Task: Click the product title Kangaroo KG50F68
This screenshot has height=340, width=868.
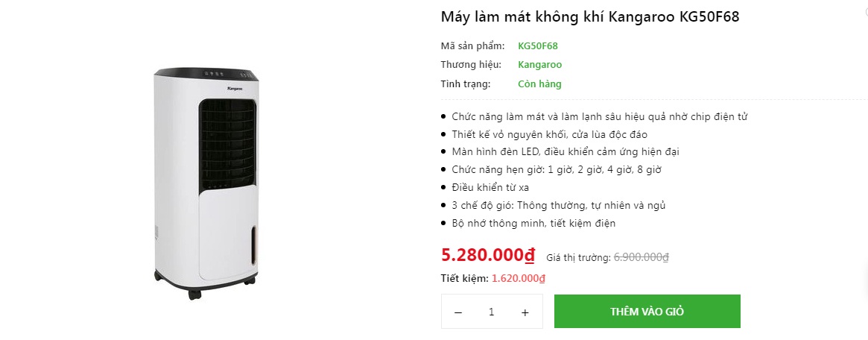Action: pyautogui.click(x=590, y=17)
